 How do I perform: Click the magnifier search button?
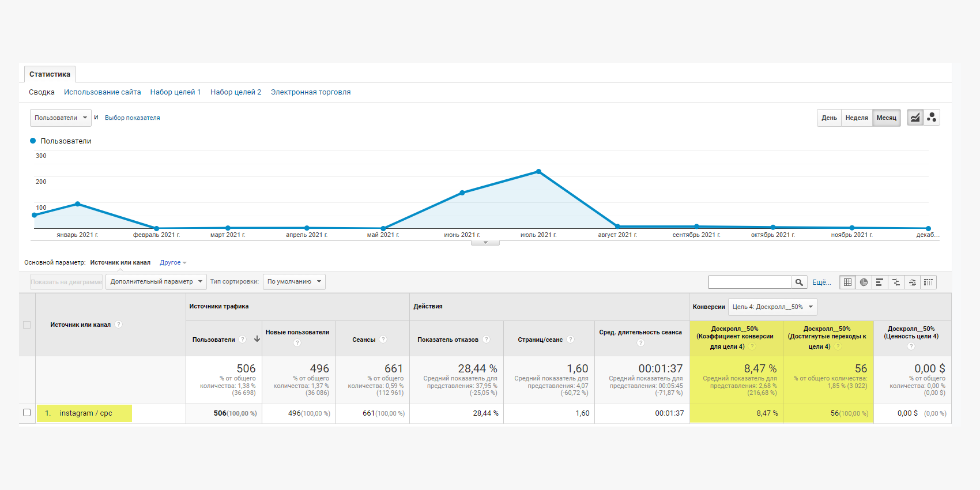tap(799, 282)
